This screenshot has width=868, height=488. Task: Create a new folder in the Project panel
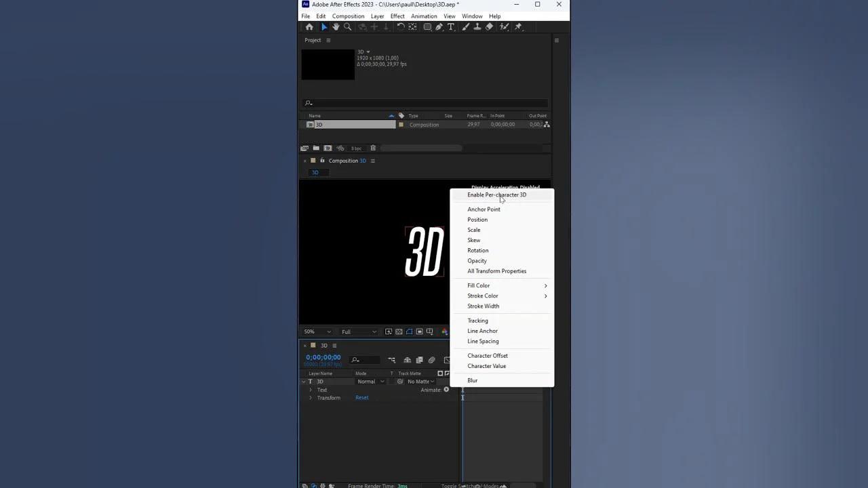(x=316, y=148)
